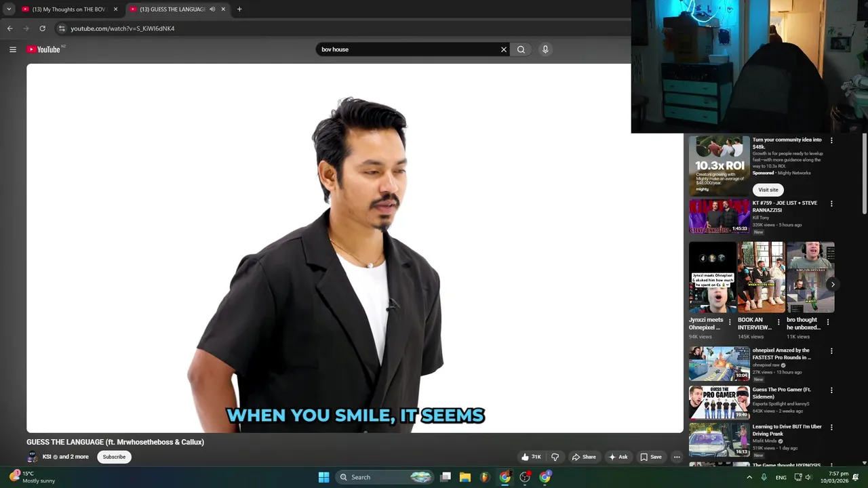This screenshot has height=488, width=868.
Task: Reload the current page
Action: click(x=42, y=28)
